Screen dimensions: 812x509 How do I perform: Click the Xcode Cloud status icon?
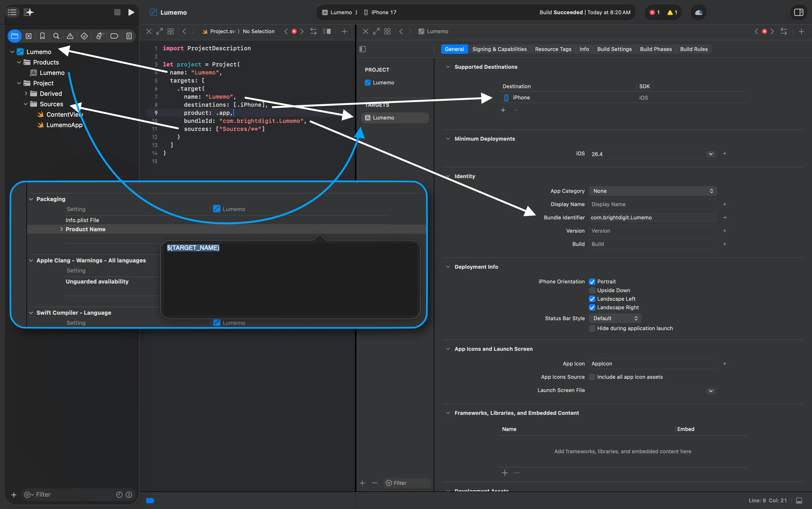click(699, 13)
